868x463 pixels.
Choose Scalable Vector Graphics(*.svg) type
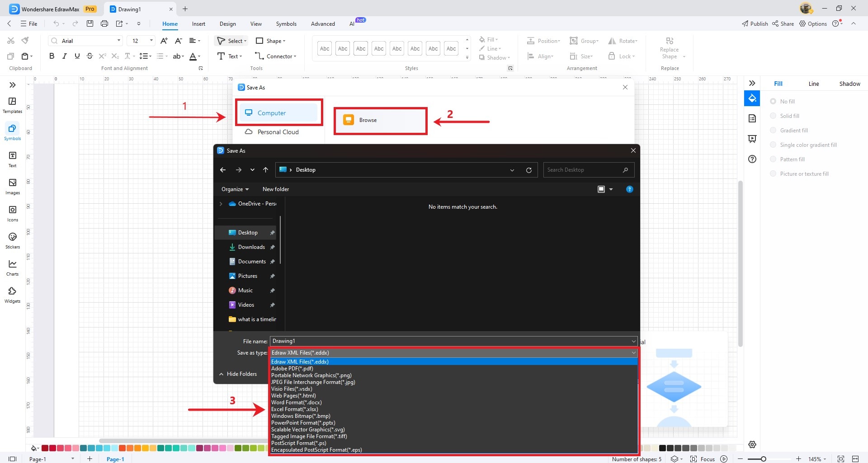tap(454, 430)
